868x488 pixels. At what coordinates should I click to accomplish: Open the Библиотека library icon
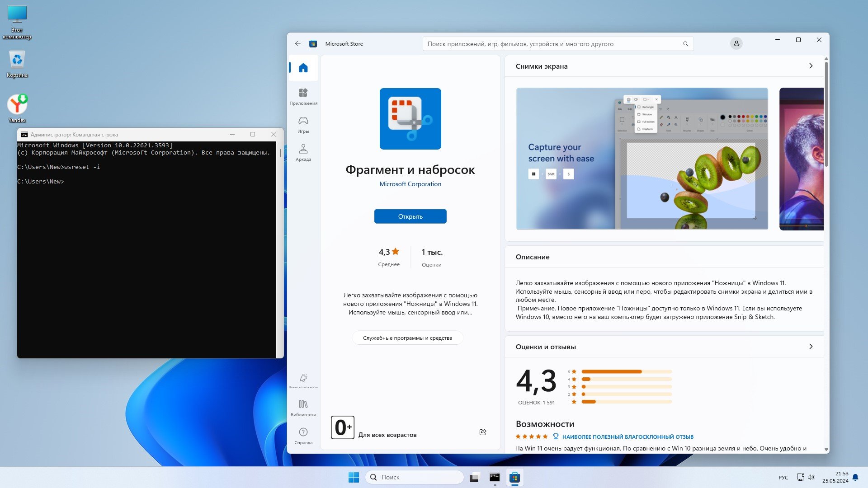tap(303, 407)
